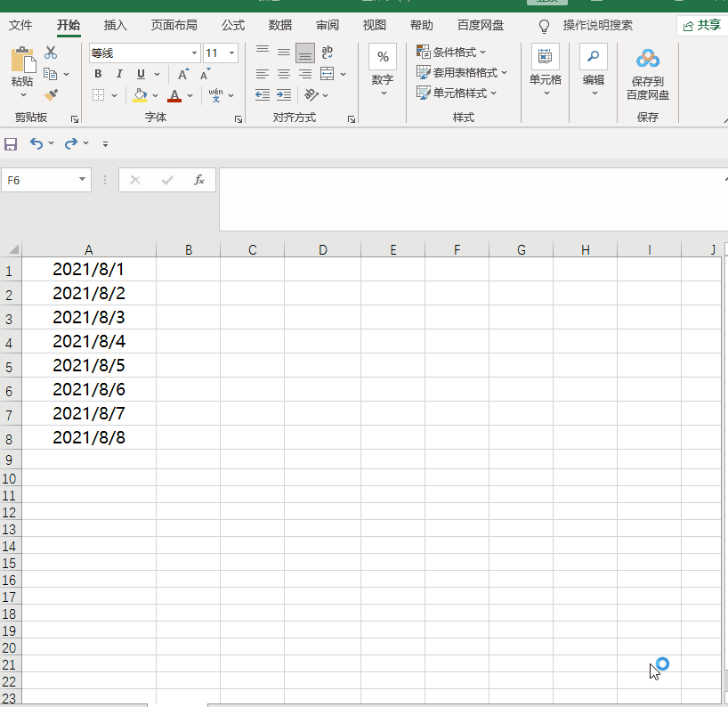Image resolution: width=728 pixels, height=707 pixels.
Task: Click the Undo arrow
Action: coord(36,143)
